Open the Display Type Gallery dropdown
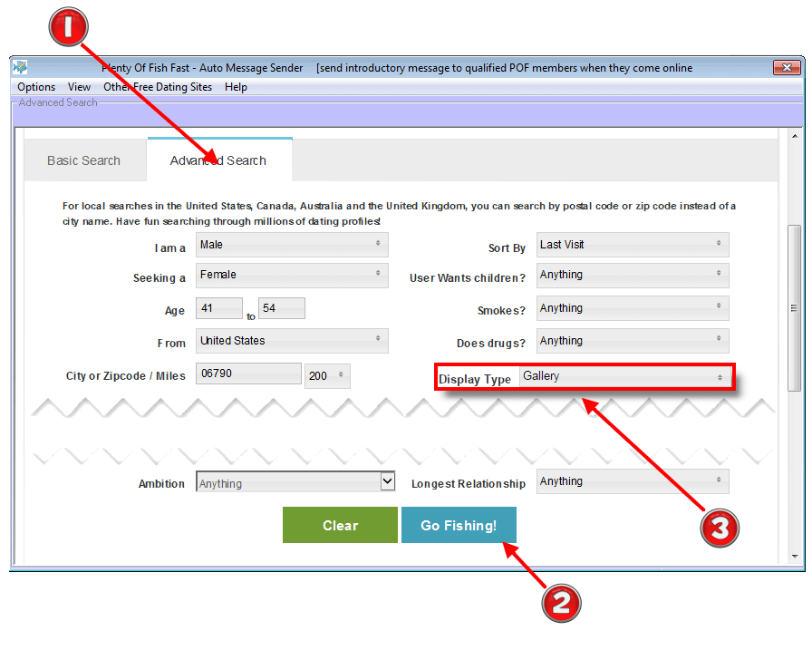The width and height of the screenshot is (812, 650). tap(625, 376)
